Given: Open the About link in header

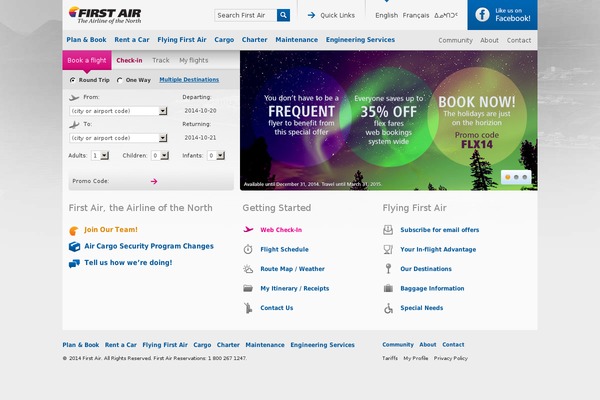Looking at the screenshot, I should pyautogui.click(x=489, y=40).
